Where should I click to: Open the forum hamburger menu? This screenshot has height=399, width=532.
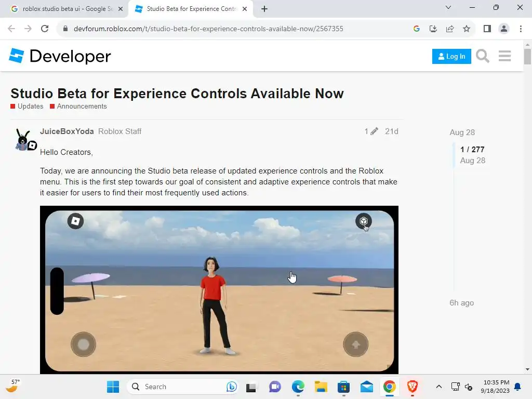[x=504, y=56]
